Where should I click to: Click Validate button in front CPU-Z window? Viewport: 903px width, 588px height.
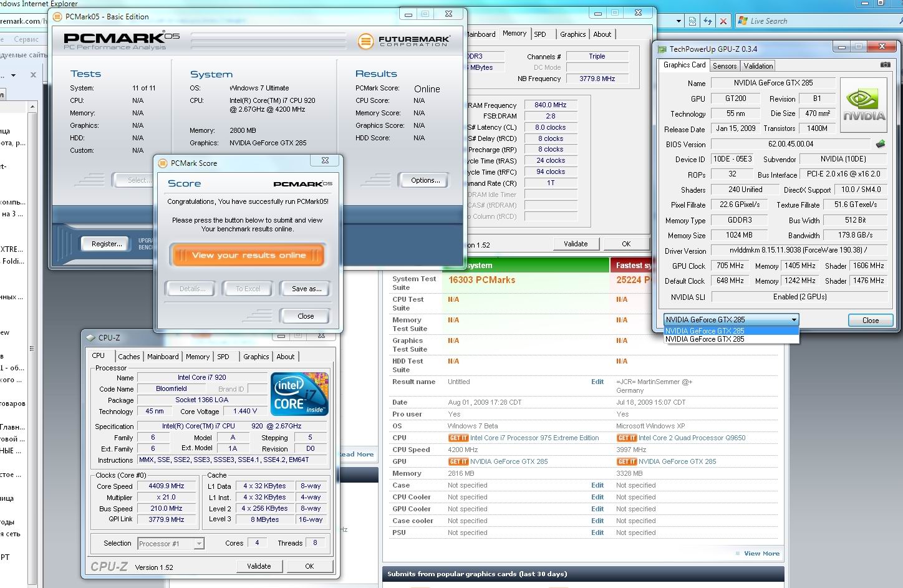[259, 566]
